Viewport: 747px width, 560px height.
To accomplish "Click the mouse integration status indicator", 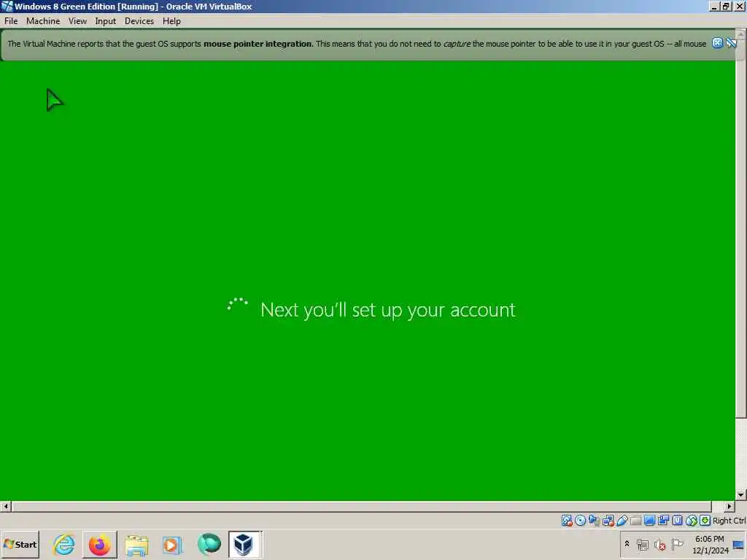I will [x=692, y=521].
